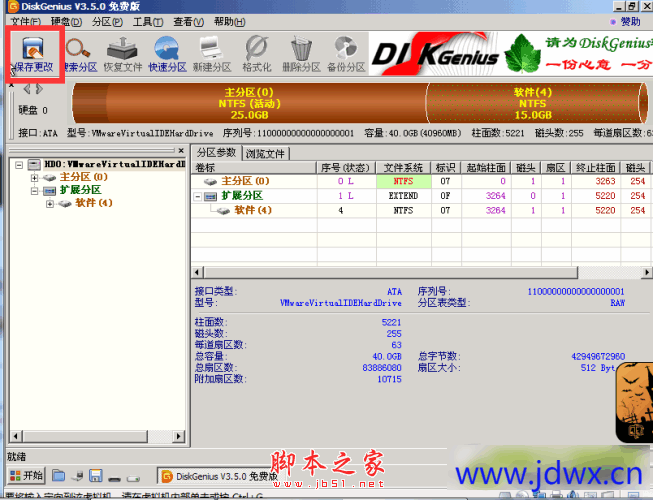The width and height of the screenshot is (653, 500).
Task: Select the 主分区(0) row in the table
Action: tap(421, 181)
